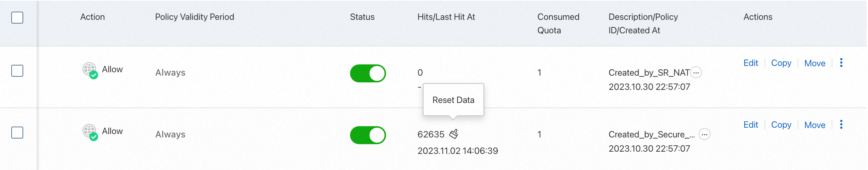Image resolution: width=868 pixels, height=170 pixels.
Task: Click the Hits/Last Hit At column header
Action: coord(446,17)
